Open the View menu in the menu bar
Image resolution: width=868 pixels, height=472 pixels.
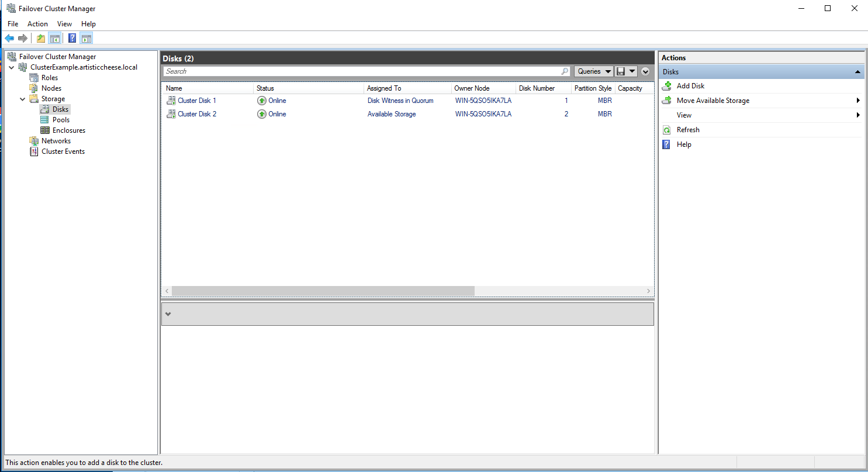64,24
